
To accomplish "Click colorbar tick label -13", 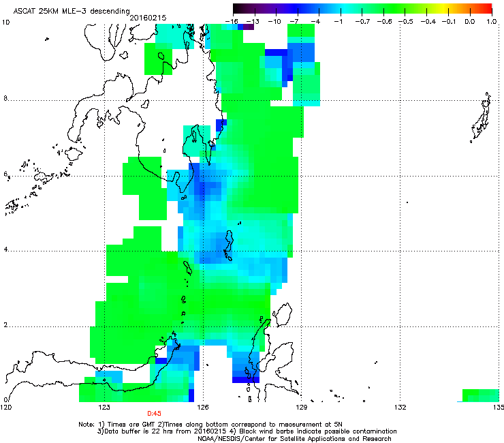I will point(253,22).
